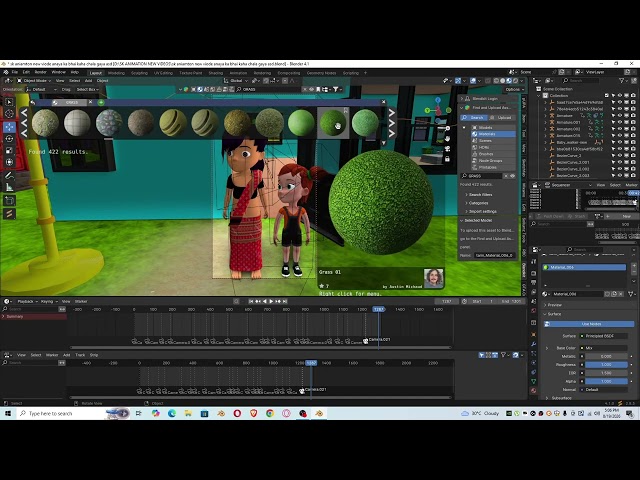Select the Add Cube tool
Viewport: 640px width, 480px height.
pyautogui.click(x=9, y=200)
